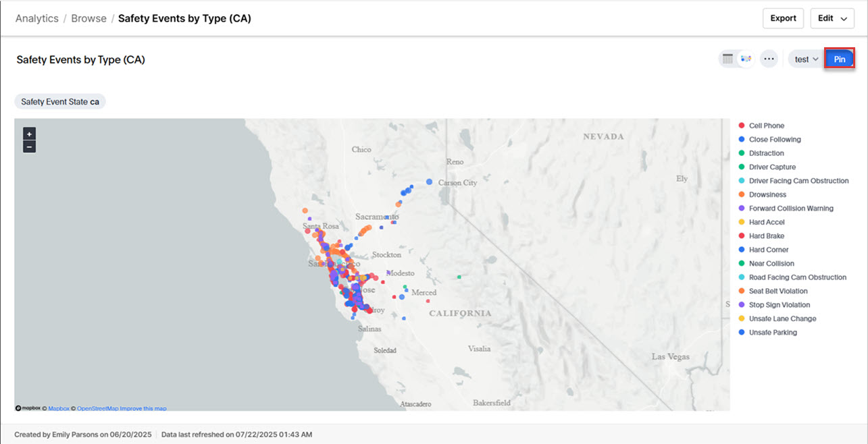Select Unsafe Parking legend entry
Image resolution: width=868 pixels, height=444 pixels.
(773, 333)
